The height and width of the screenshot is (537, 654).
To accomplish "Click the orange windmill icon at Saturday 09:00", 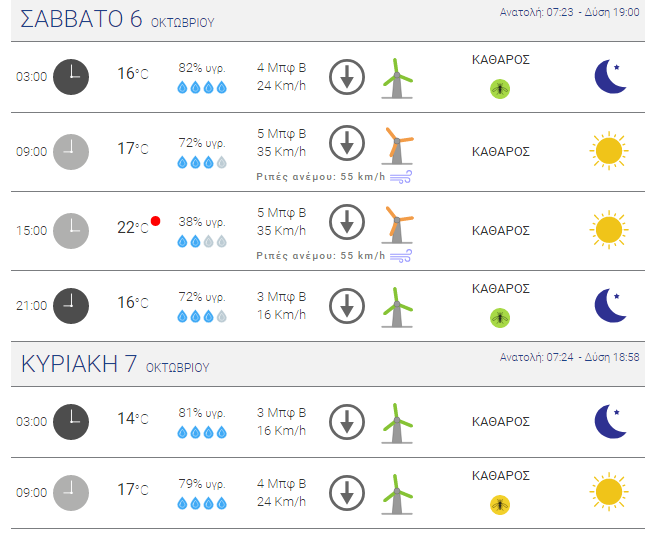I will pos(397,146).
